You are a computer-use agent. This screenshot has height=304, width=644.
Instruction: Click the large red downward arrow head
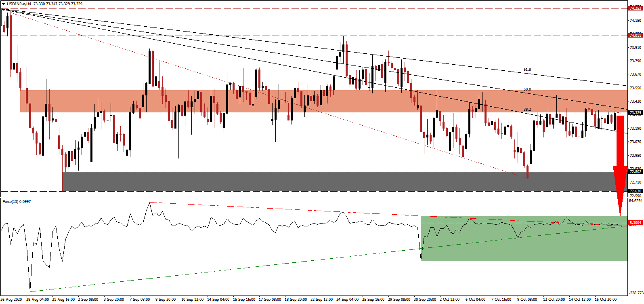click(620, 190)
